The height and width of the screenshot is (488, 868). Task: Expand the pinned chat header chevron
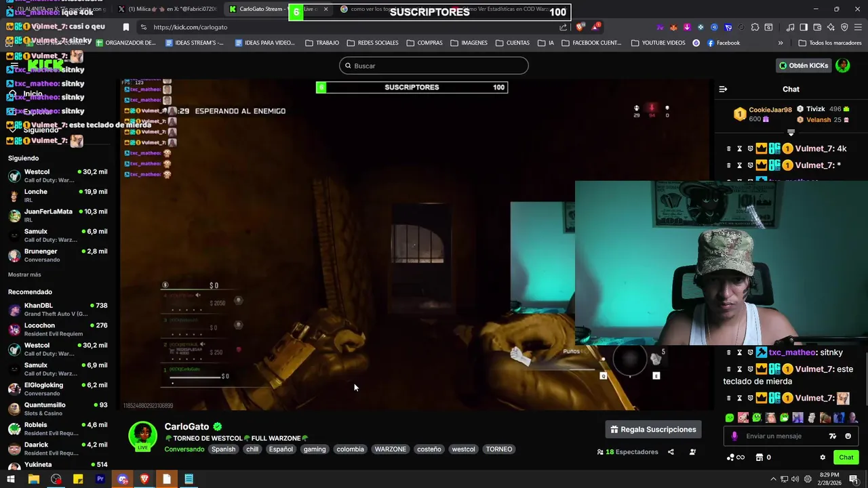click(x=791, y=133)
